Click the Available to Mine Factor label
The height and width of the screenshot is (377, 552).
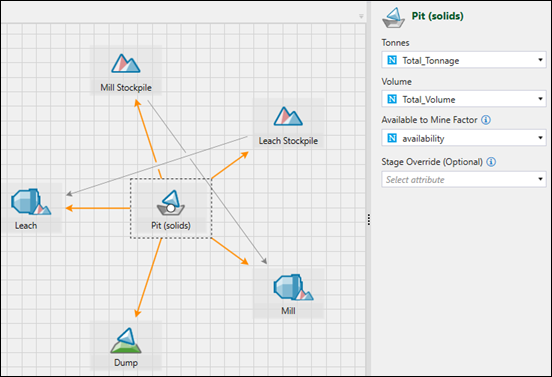[429, 120]
